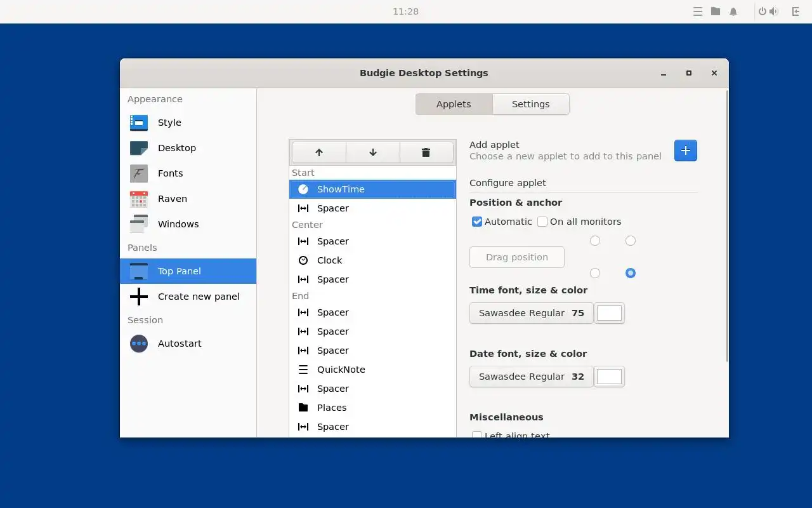
Task: Move the selected applet up
Action: point(319,152)
